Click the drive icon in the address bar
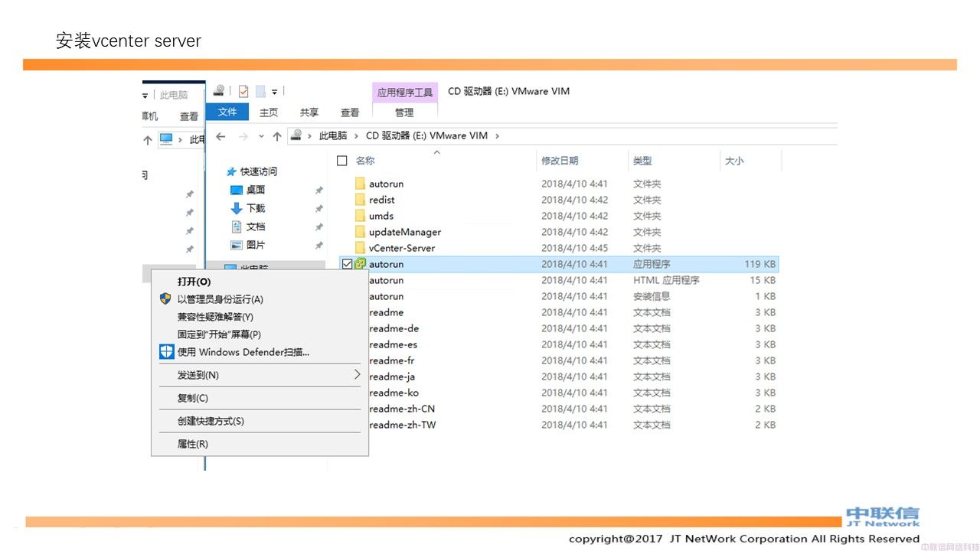The height and width of the screenshot is (551, 980). click(296, 135)
